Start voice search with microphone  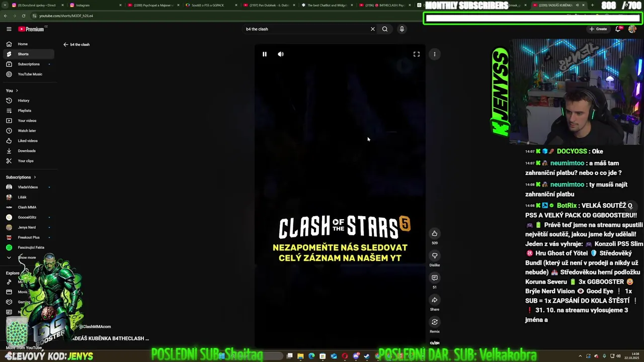401,29
